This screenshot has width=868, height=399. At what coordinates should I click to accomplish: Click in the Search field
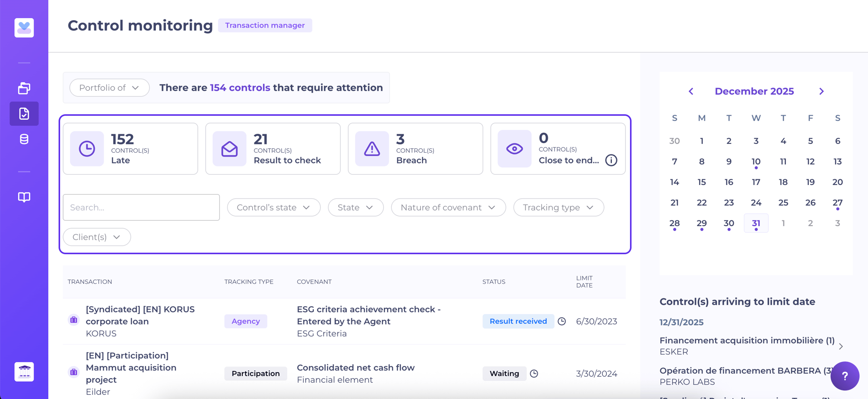point(141,207)
